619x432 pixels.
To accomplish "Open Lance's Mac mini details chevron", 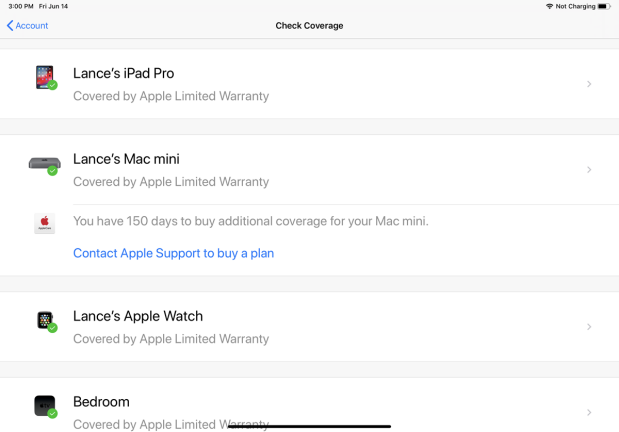I will click(589, 169).
